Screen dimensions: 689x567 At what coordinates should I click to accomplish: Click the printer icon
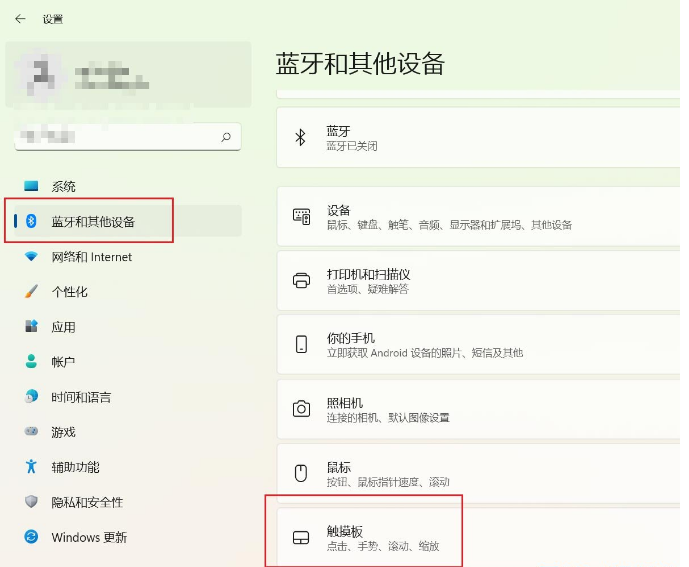click(301, 281)
